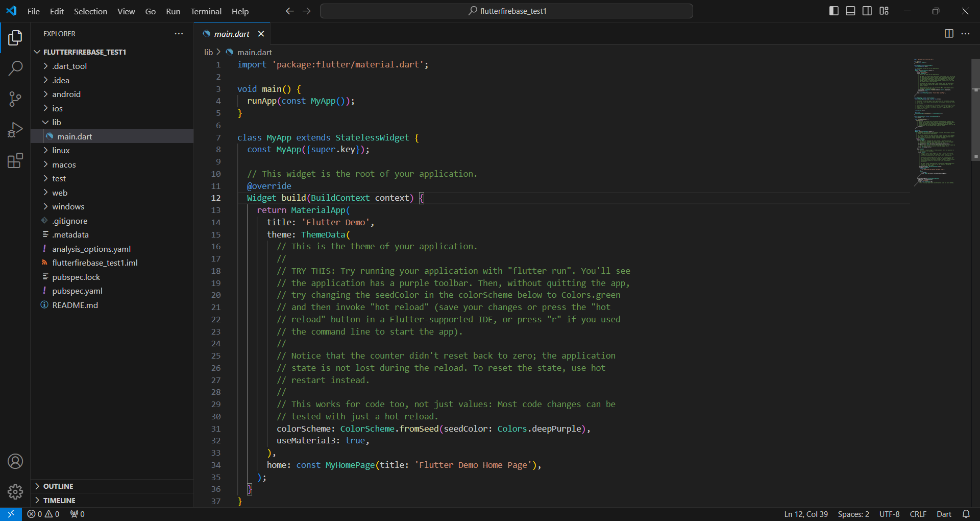
Task: Click the main.dart breadcrumb segment
Action: [254, 52]
